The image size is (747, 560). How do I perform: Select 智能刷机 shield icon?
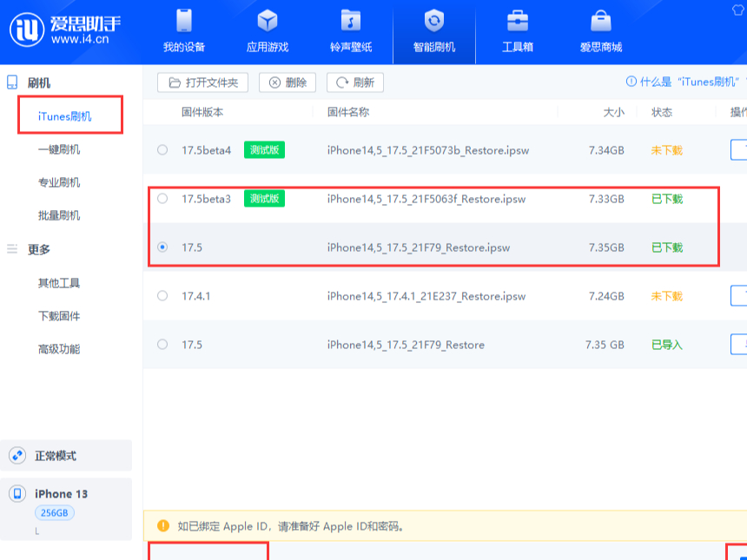tap(434, 21)
